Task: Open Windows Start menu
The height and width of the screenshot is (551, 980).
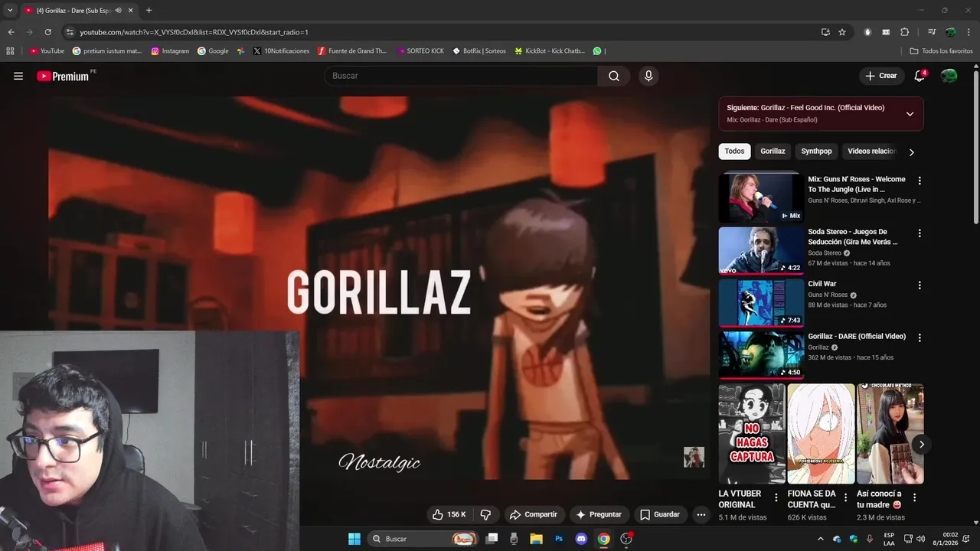Action: click(x=354, y=539)
